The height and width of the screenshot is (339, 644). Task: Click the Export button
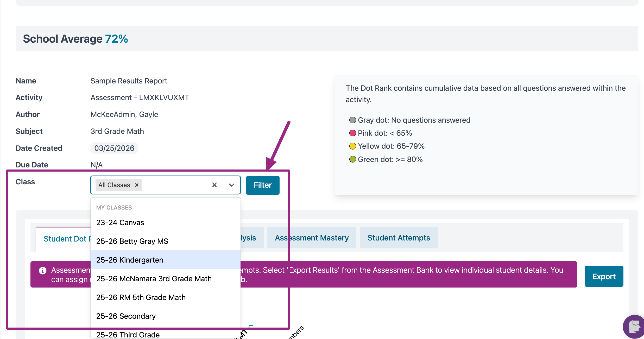604,276
